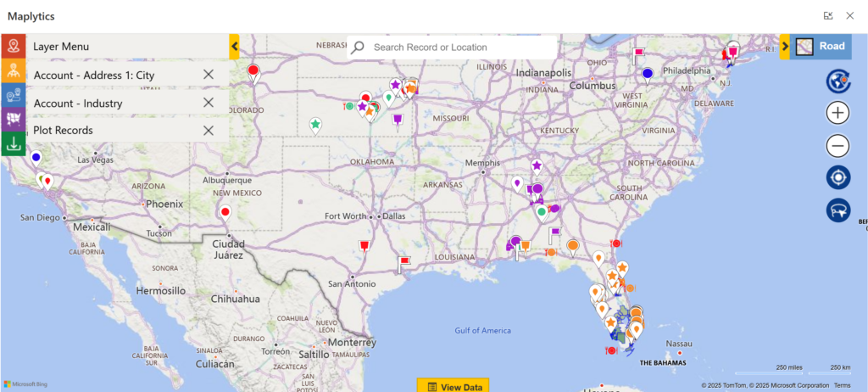Click the purple star pin southeast of Memphis
The image size is (868, 392).
point(537,166)
